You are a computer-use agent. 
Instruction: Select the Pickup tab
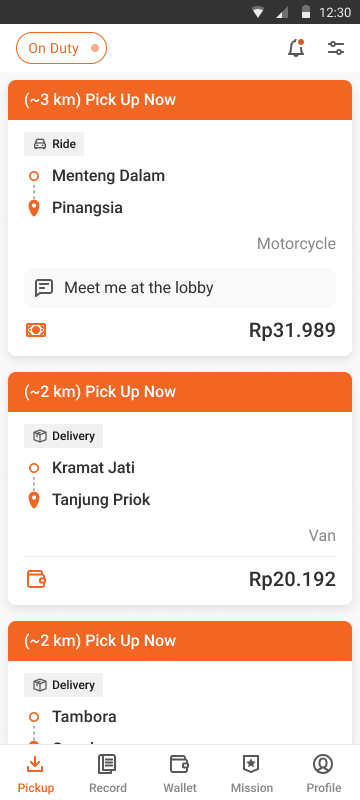coord(36,773)
